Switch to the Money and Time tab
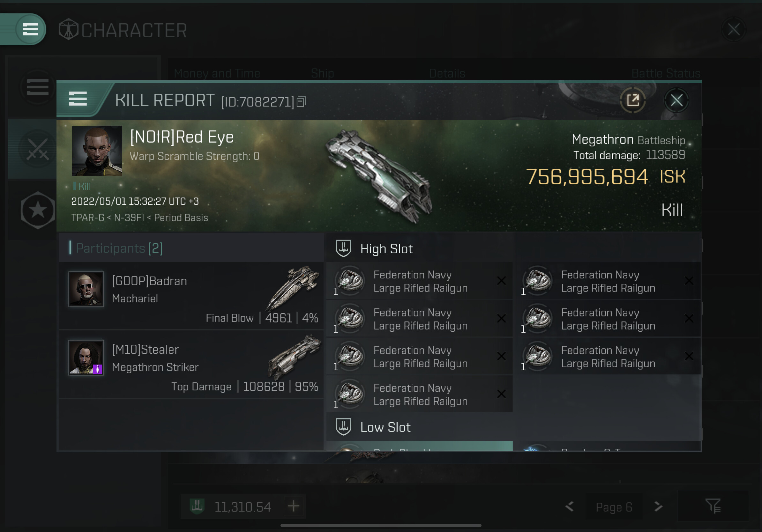This screenshot has height=532, width=762. pos(217,73)
